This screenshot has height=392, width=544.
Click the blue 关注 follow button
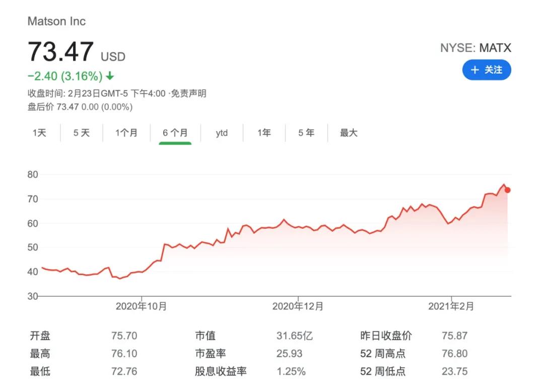(x=487, y=70)
